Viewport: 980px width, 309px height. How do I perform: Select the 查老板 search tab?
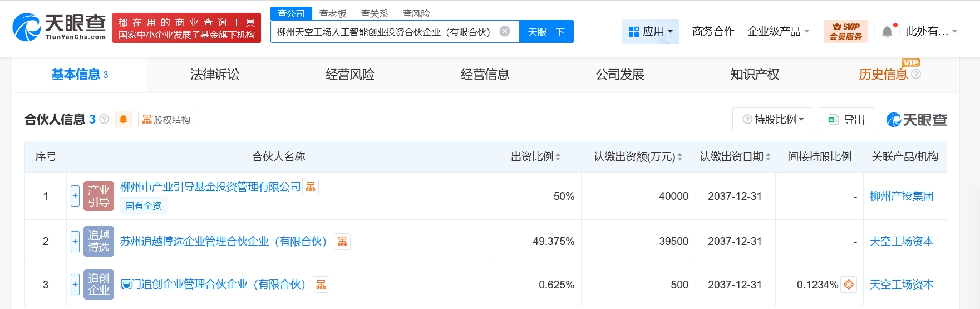tap(333, 13)
